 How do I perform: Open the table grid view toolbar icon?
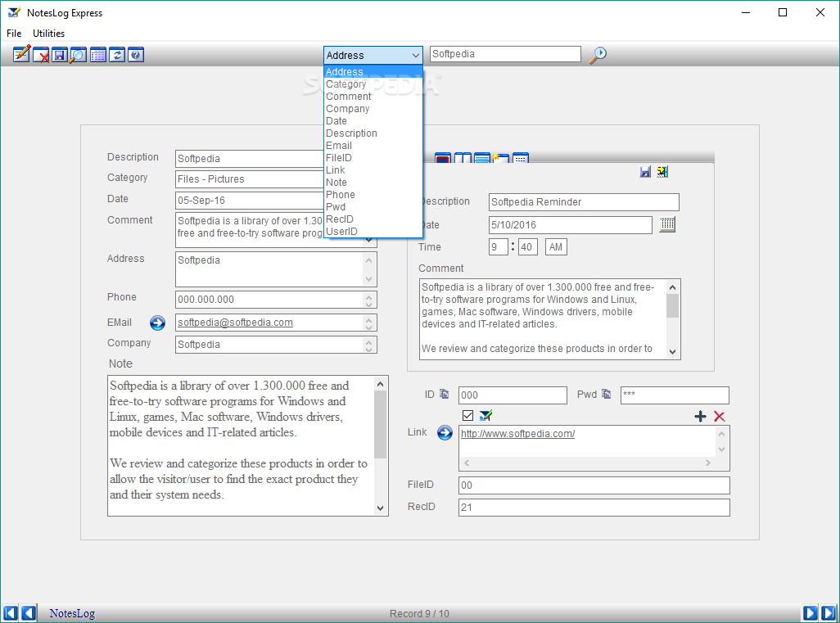pyautogui.click(x=98, y=54)
